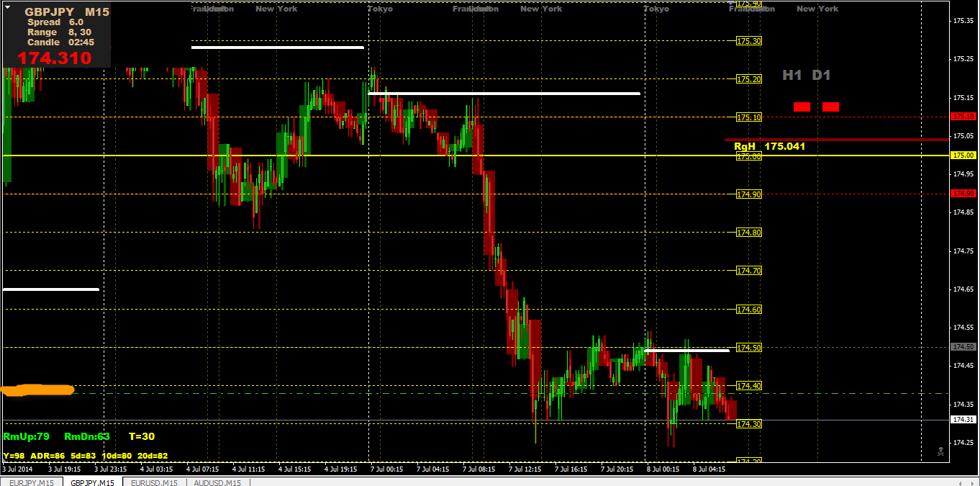Click the yellow boxed 174.90 level label

point(749,194)
